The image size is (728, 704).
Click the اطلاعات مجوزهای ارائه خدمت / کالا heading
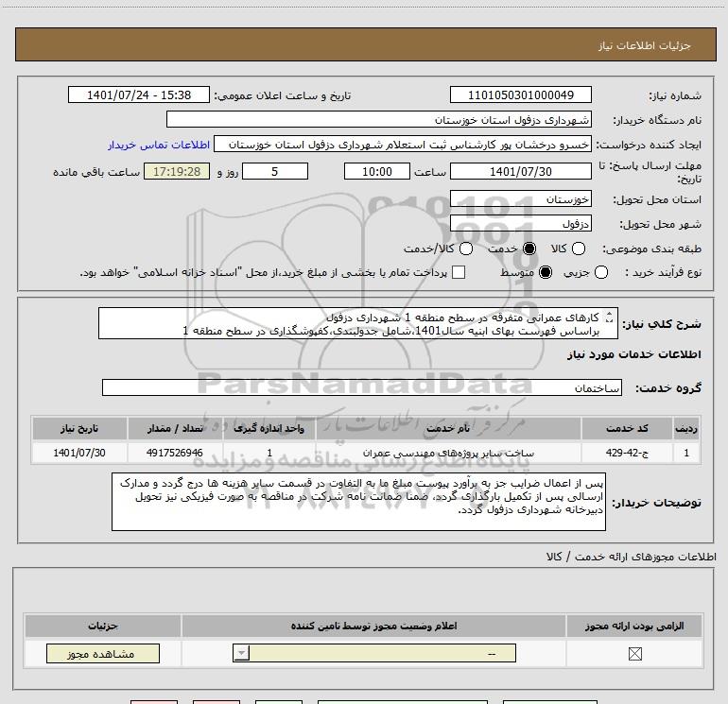click(x=632, y=557)
